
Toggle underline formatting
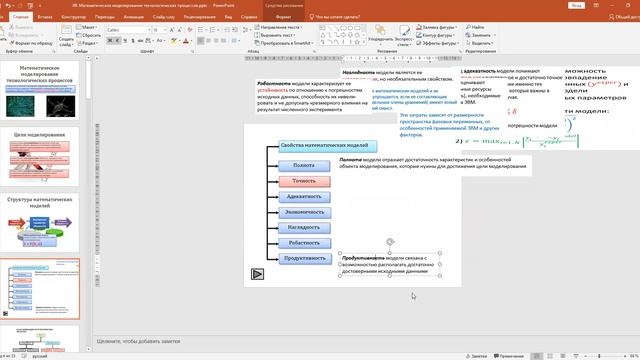(125, 40)
